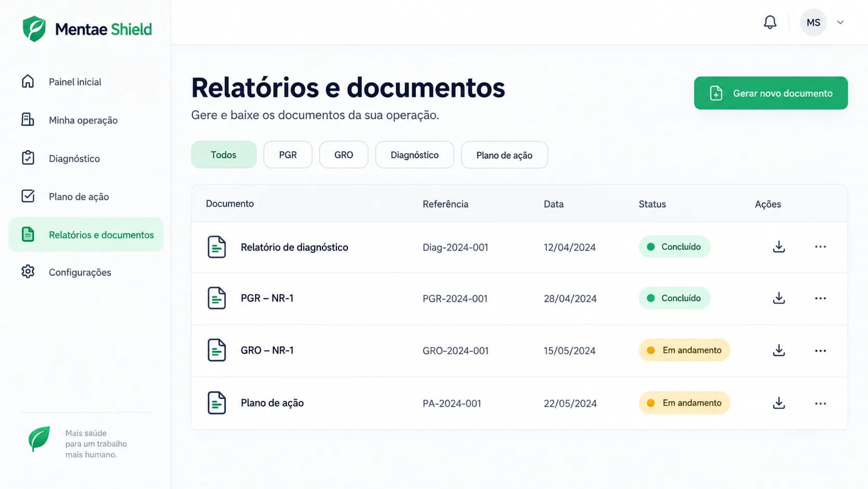This screenshot has height=489, width=868.
Task: Filter documents by Diagnóstico tab
Action: coord(414,155)
